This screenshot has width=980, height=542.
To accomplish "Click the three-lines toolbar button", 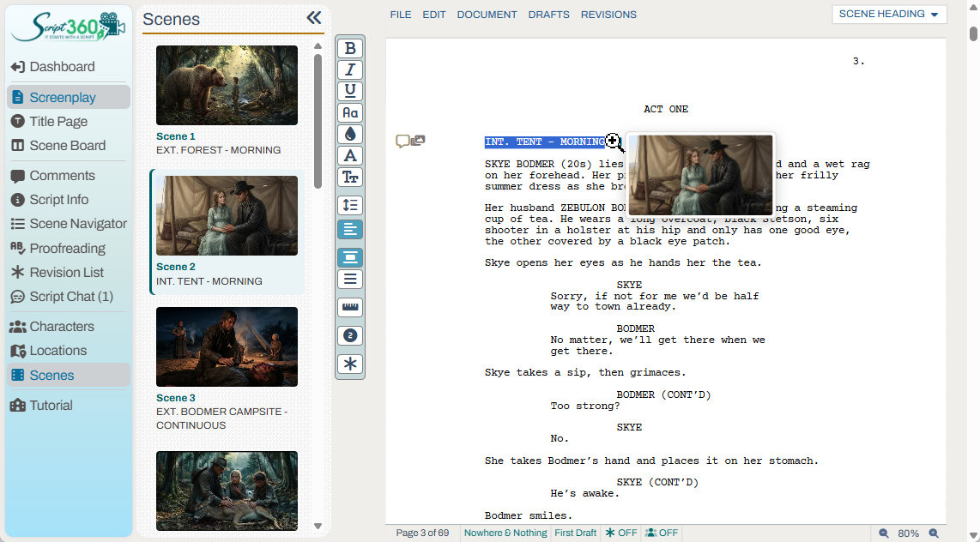I will 350,279.
